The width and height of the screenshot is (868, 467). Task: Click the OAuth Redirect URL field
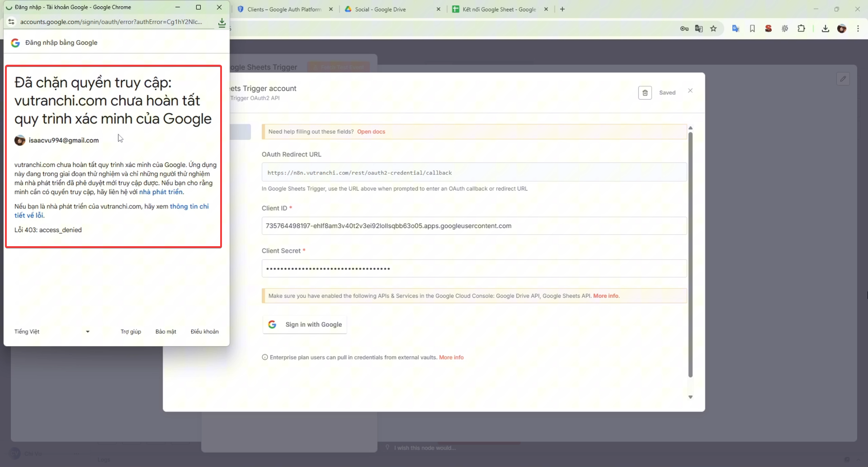[474, 172]
